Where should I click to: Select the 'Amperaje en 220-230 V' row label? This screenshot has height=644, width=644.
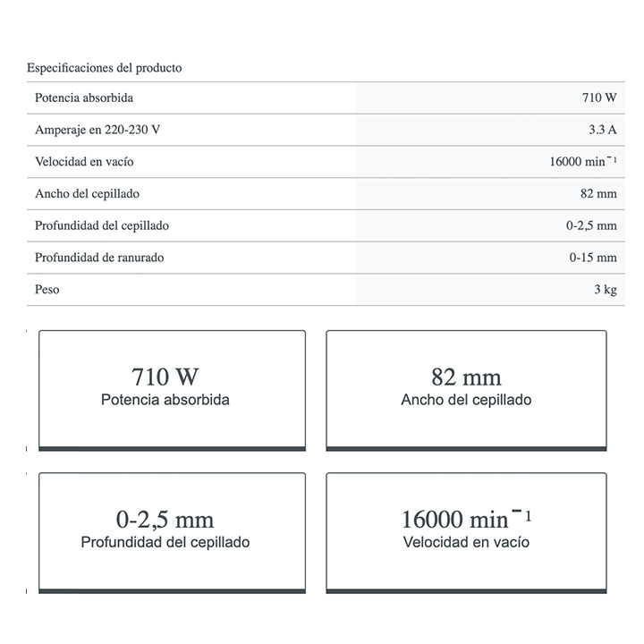point(97,130)
